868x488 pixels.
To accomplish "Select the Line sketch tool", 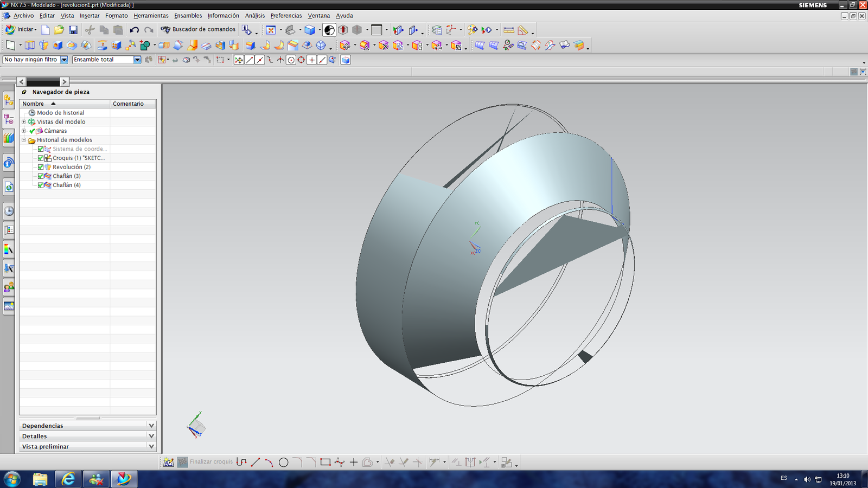I will click(x=256, y=462).
